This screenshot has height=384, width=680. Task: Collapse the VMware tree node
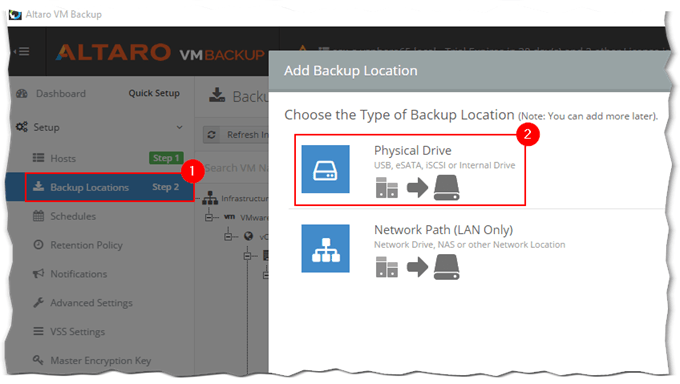209,217
